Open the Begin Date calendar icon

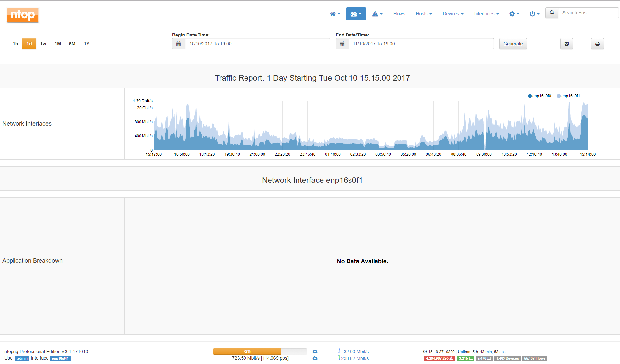coord(178,43)
